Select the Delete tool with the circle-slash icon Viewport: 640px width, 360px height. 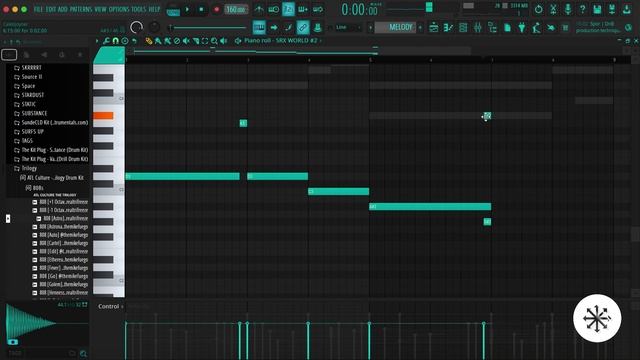click(x=177, y=41)
